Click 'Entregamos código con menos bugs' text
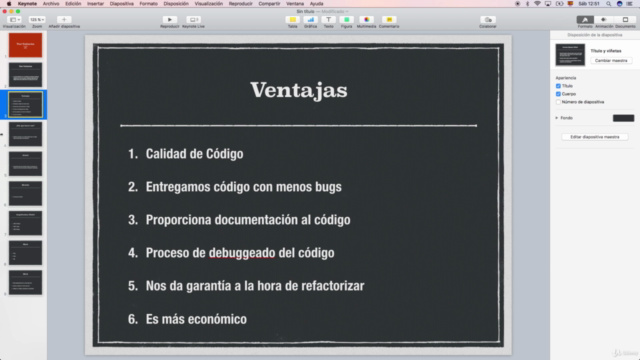 [244, 187]
